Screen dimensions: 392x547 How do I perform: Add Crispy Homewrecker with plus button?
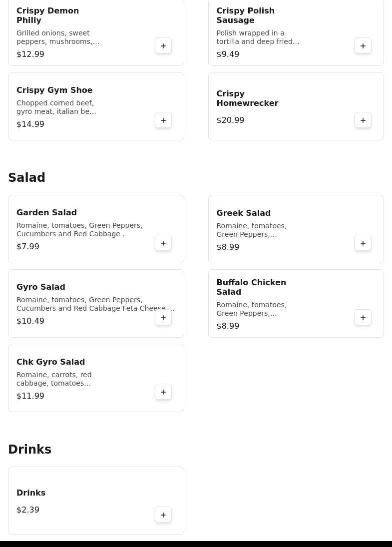[x=363, y=120]
